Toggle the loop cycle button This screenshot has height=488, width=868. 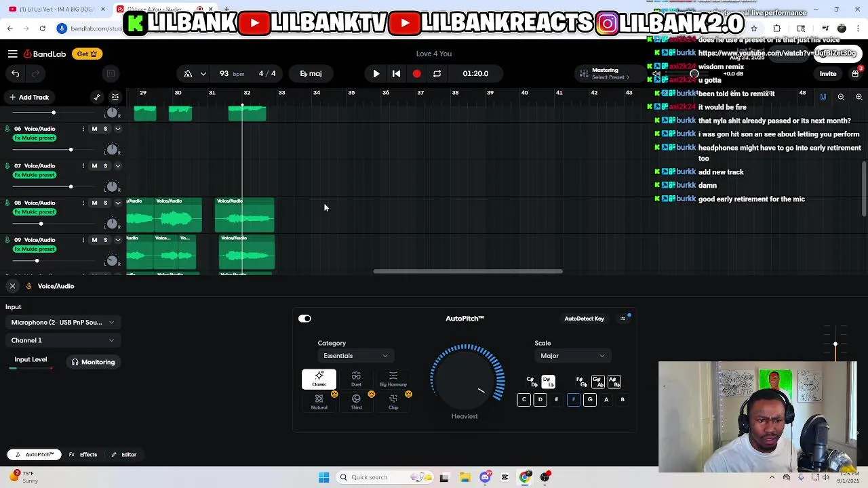[437, 73]
